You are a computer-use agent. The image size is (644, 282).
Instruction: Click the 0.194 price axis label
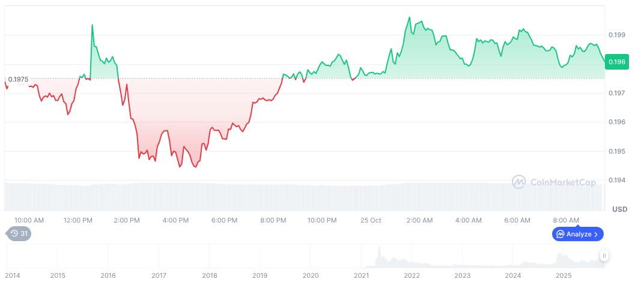click(x=616, y=180)
